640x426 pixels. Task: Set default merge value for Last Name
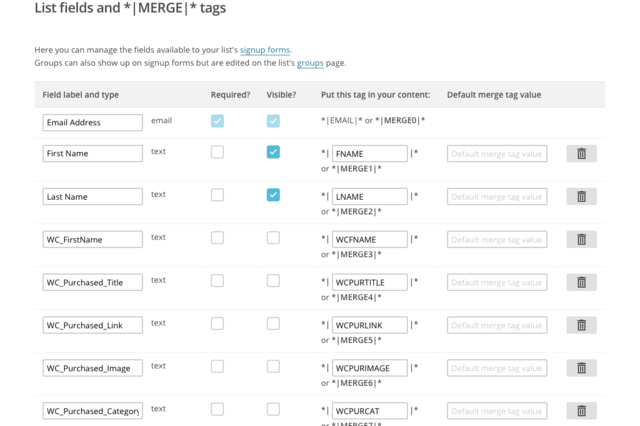[x=497, y=197]
